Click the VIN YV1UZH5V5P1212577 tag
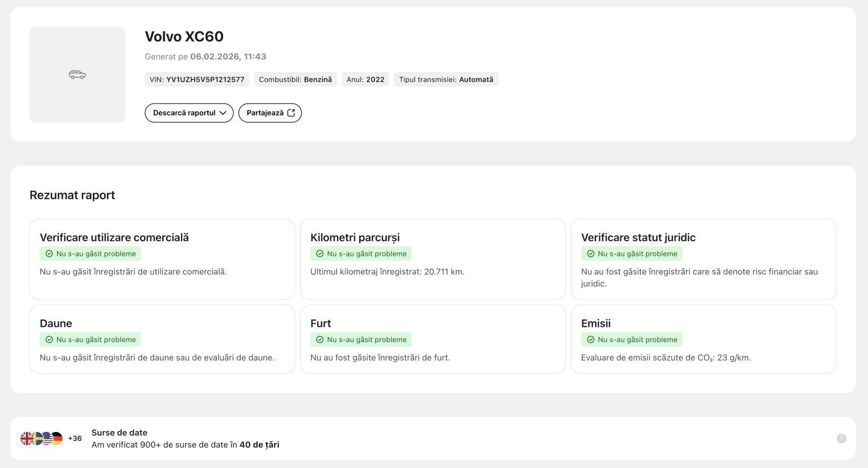Screen dimensions: 868x468 click(197, 79)
